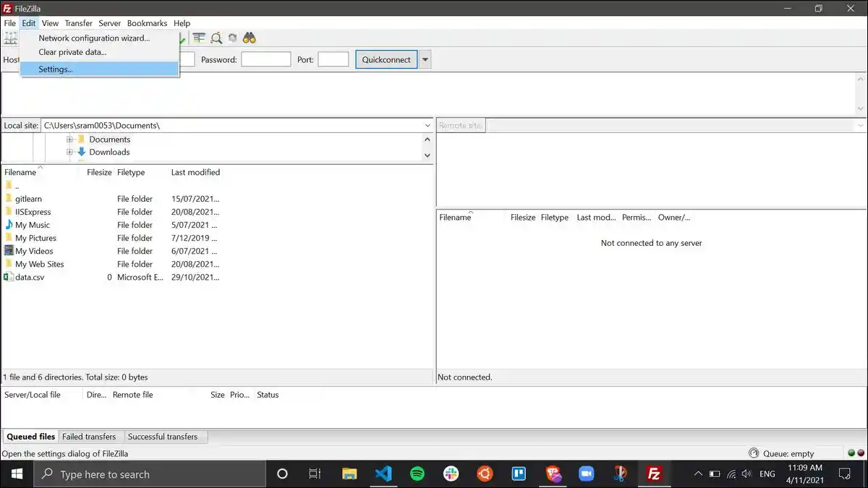Open the Quickconnect history dropdown arrow
Screen dimensions: 868x488
coord(425,59)
